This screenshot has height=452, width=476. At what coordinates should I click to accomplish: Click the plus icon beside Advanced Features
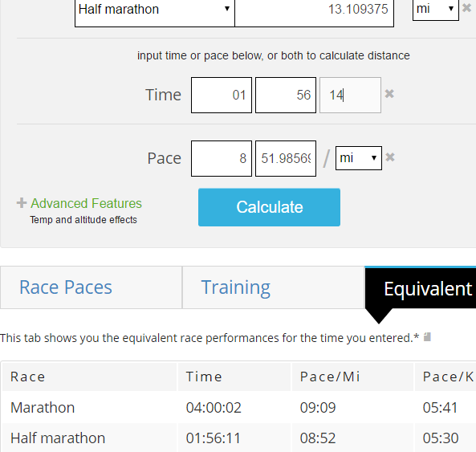tap(22, 203)
